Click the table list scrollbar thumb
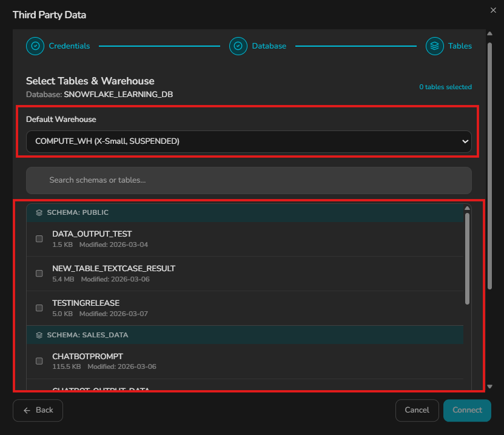504x435 pixels. tap(467, 258)
